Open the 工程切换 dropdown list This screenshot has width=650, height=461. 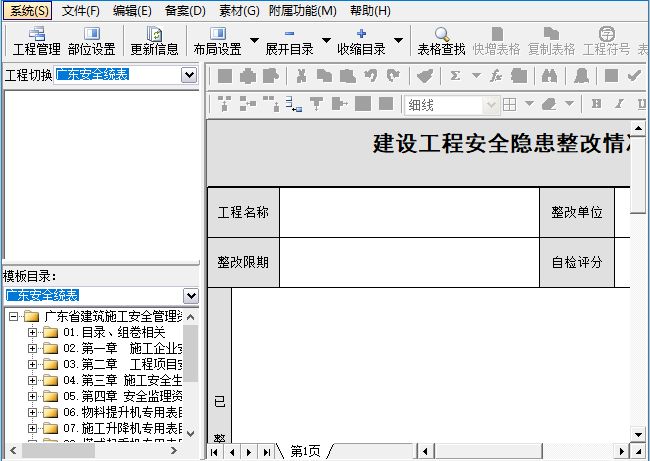point(189,75)
